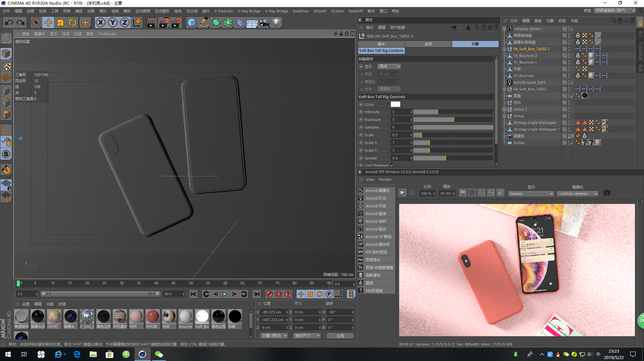Open the light object icon
Image resolution: width=644 pixels, height=361 pixels.
click(277, 23)
